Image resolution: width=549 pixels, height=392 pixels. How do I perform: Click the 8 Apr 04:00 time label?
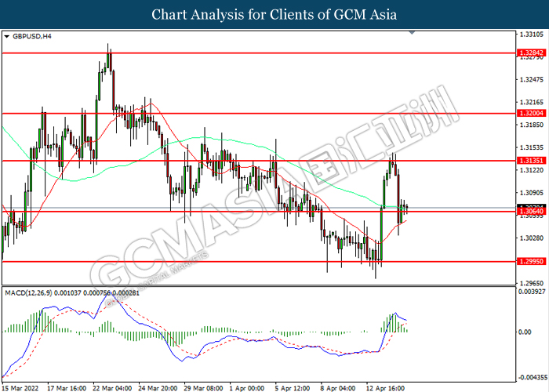coord(338,388)
